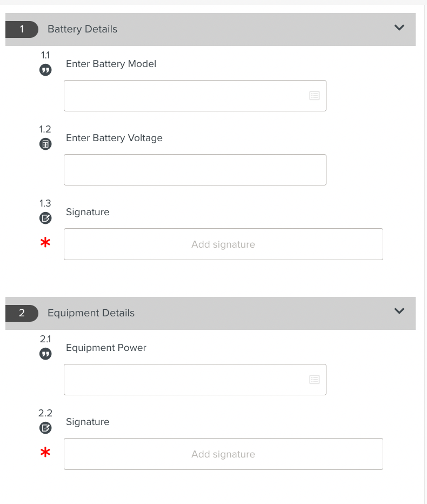This screenshot has width=427, height=504.
Task: Open predefined responses icon in Equipment Power field
Action: pyautogui.click(x=314, y=379)
